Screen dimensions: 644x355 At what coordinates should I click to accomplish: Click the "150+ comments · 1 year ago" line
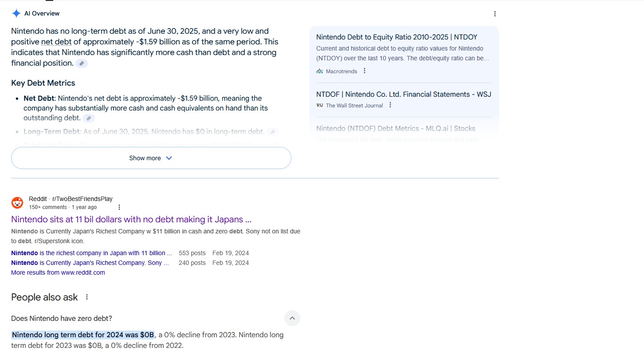point(63,207)
